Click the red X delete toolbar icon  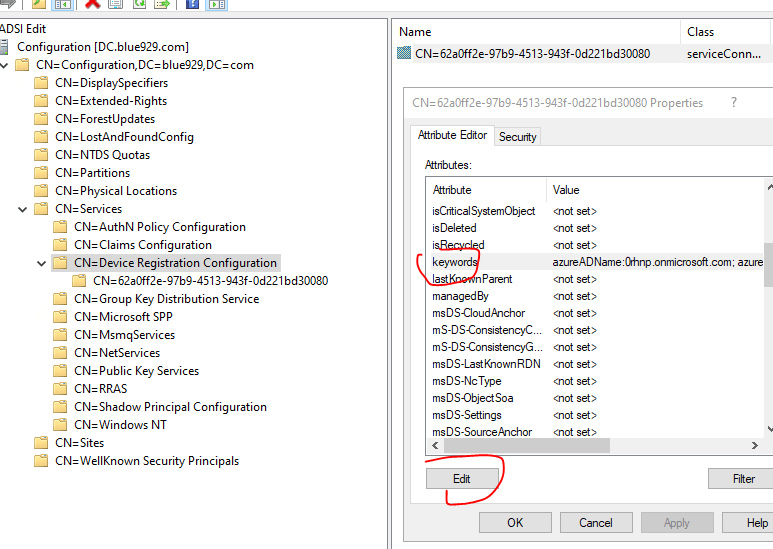(92, 4)
